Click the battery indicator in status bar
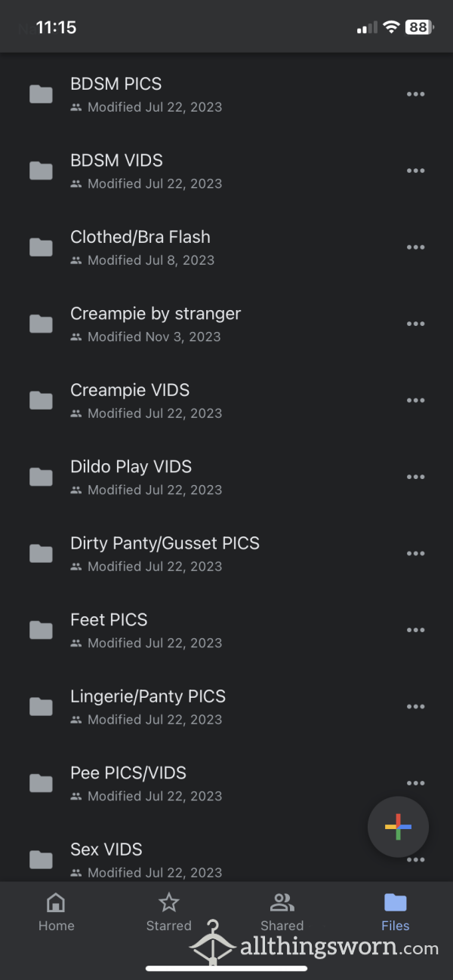 click(x=418, y=27)
